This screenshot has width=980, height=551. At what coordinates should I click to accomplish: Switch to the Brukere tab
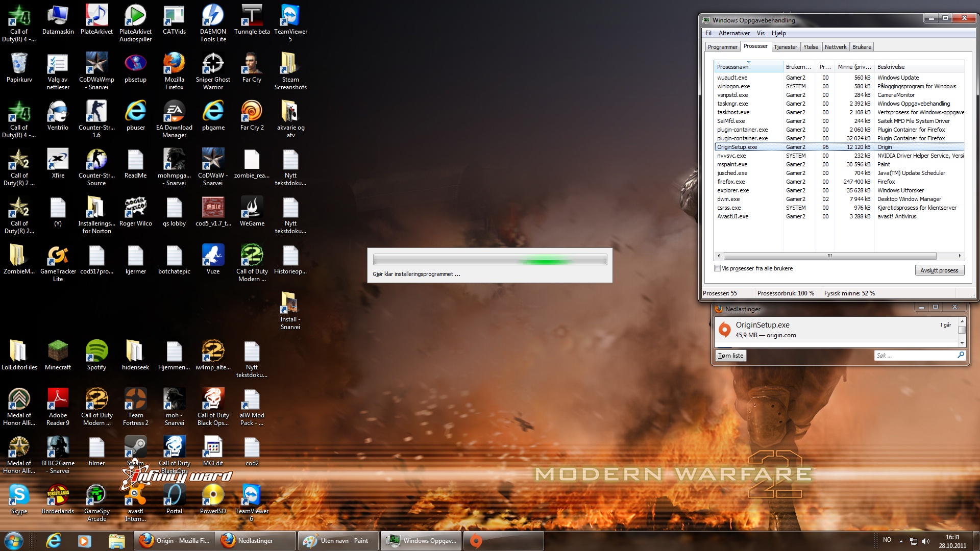[862, 47]
